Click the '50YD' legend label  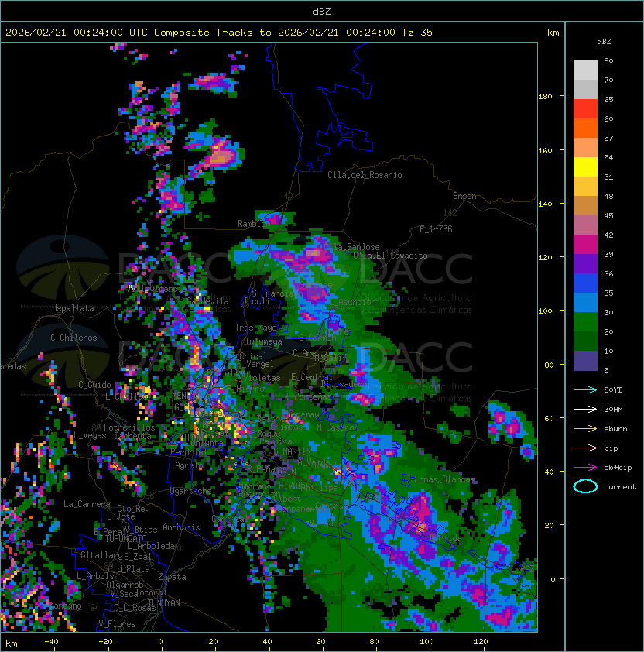[613, 389]
